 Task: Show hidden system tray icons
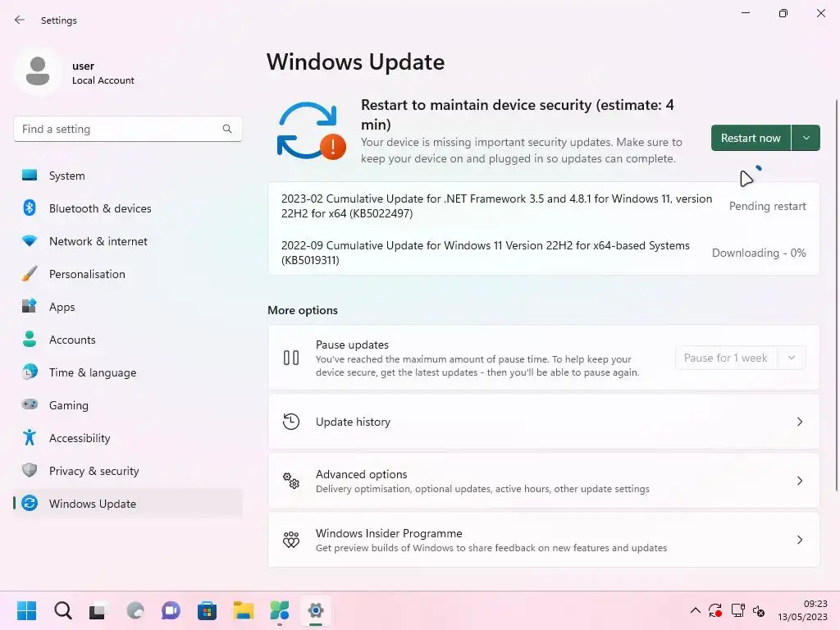pos(695,610)
